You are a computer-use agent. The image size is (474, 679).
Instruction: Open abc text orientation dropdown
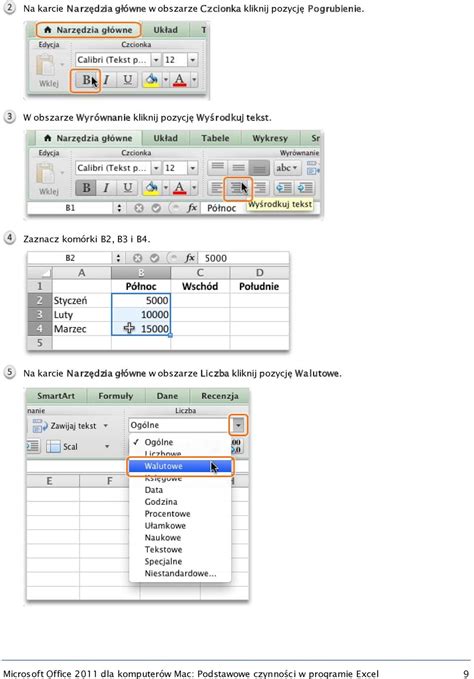(x=287, y=168)
